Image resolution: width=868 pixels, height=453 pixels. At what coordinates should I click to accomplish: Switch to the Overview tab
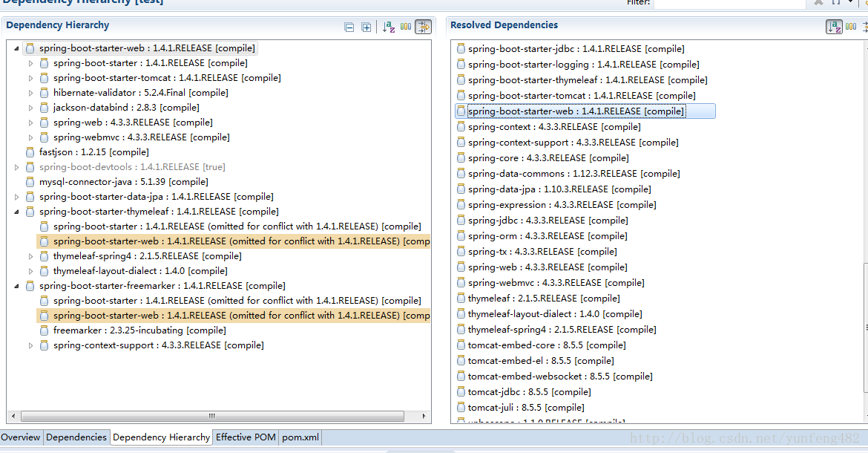(x=21, y=437)
